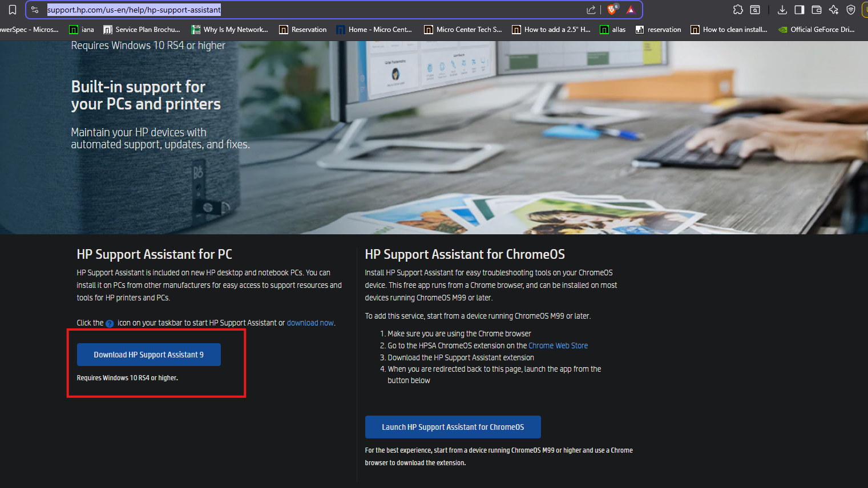Viewport: 868px width, 488px height.
Task: Open the PowerSpec - Micros... bookmark
Action: pyautogui.click(x=29, y=30)
